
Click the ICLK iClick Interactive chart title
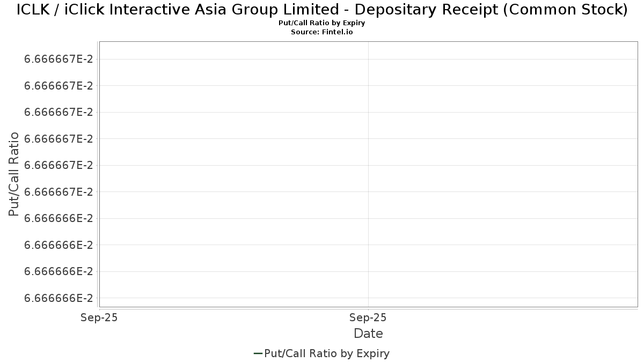point(322,10)
